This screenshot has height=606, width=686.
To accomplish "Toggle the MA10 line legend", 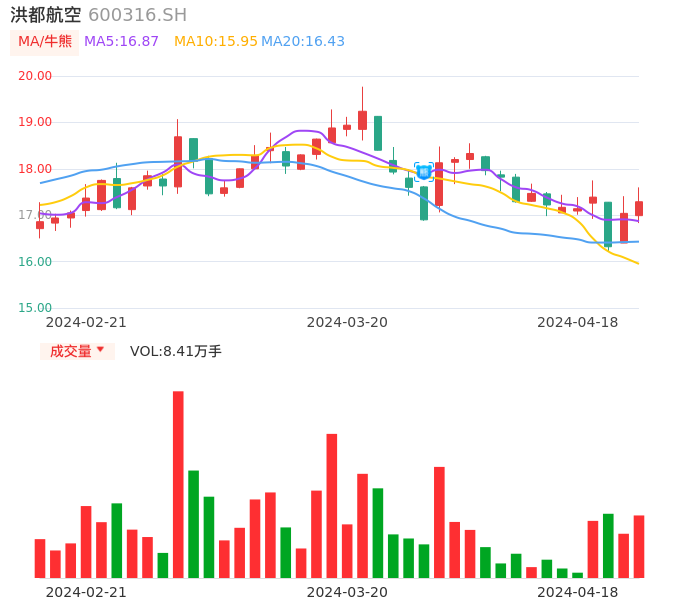I will pos(215,42).
